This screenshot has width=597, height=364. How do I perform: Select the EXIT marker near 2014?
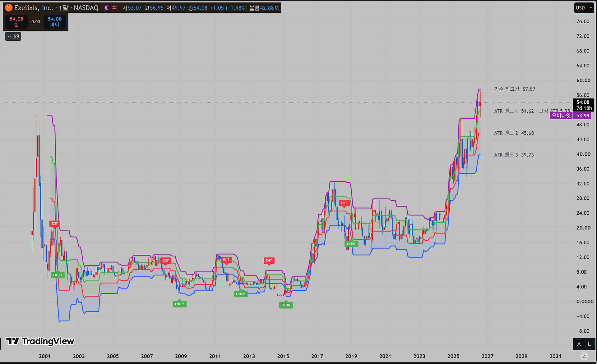point(269,261)
